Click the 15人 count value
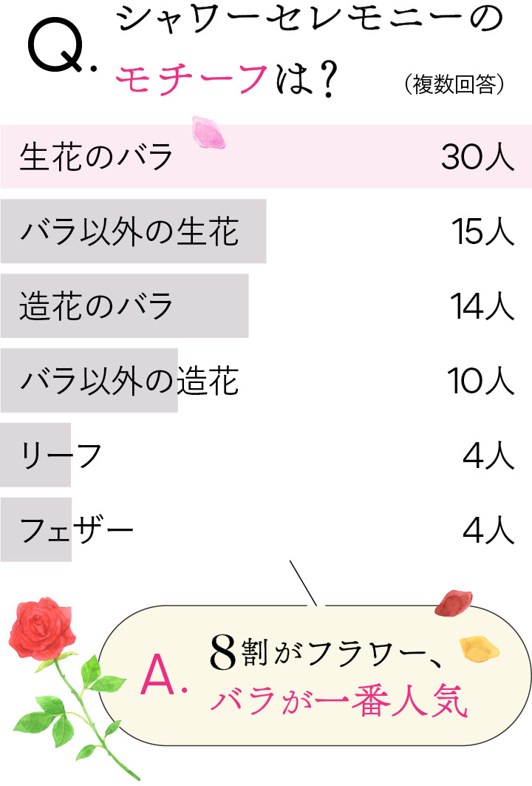This screenshot has width=532, height=786. tap(483, 231)
